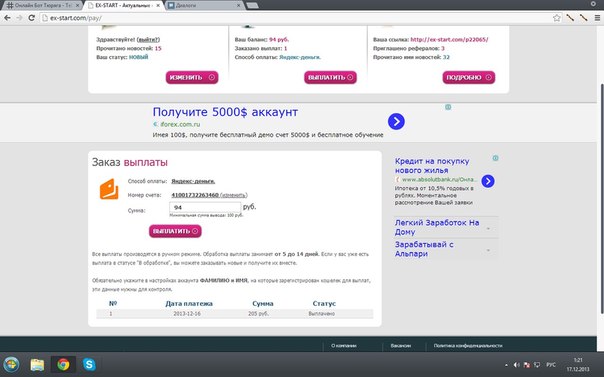Screen dimensions: 604x377
Task: Click the sum input field showing 94
Action: coord(205,207)
